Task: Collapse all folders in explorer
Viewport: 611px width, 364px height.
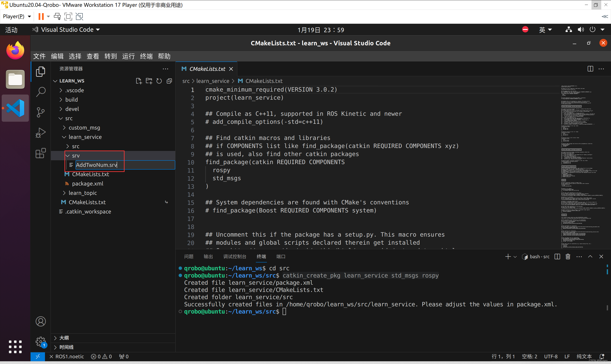Action: coord(169,81)
